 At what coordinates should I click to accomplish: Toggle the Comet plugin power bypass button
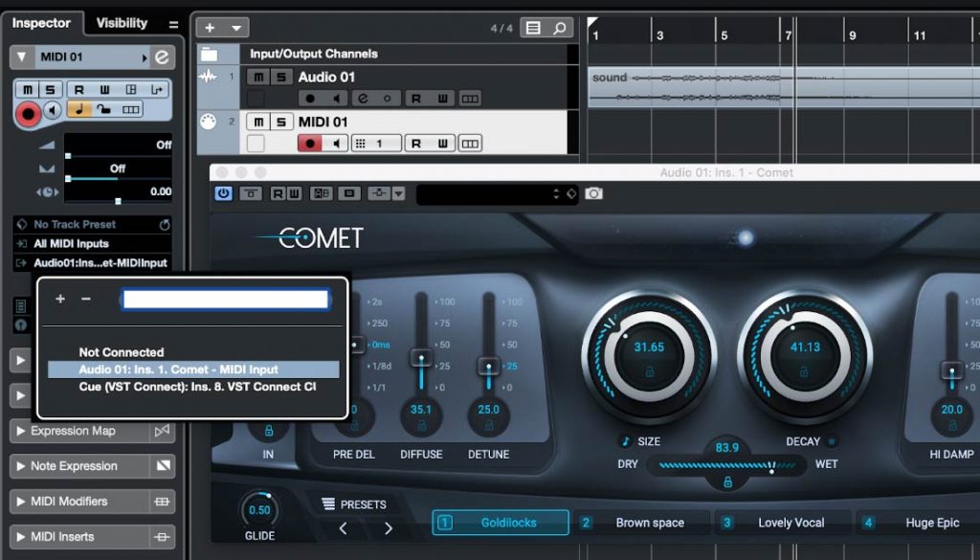[x=223, y=193]
